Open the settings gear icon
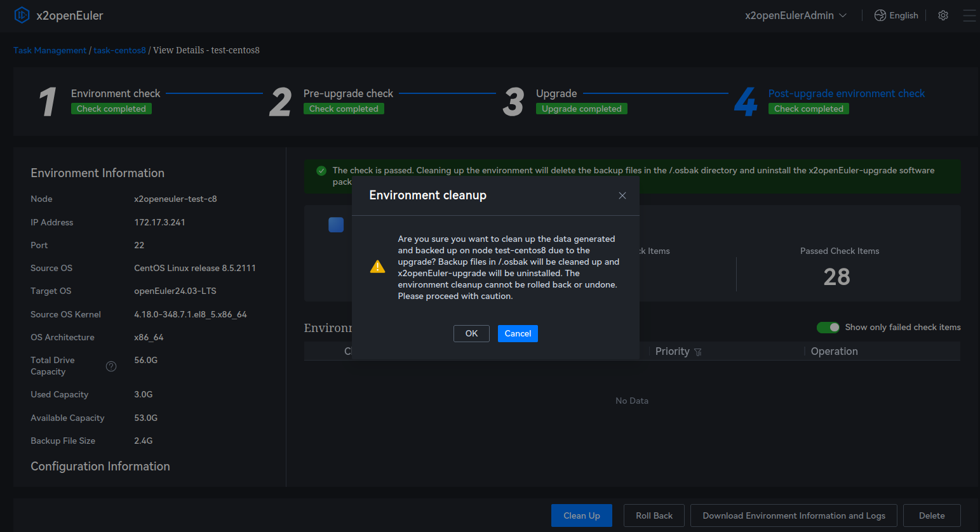The height and width of the screenshot is (532, 980). pyautogui.click(x=943, y=15)
